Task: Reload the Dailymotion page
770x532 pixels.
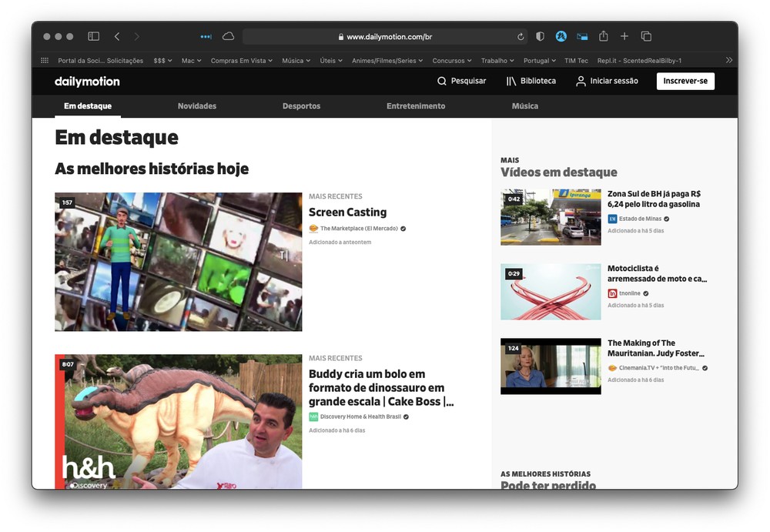Action: [521, 37]
